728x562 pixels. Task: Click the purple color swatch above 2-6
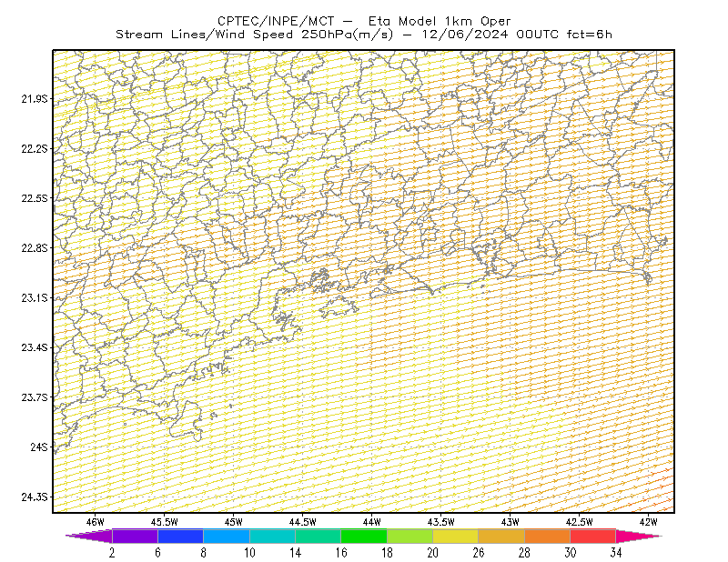click(x=135, y=536)
